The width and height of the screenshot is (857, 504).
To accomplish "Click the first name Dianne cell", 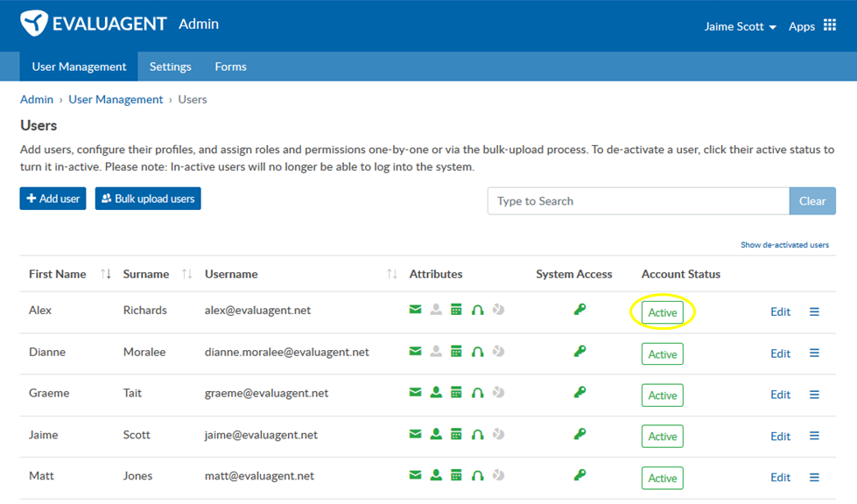I will point(47,353).
